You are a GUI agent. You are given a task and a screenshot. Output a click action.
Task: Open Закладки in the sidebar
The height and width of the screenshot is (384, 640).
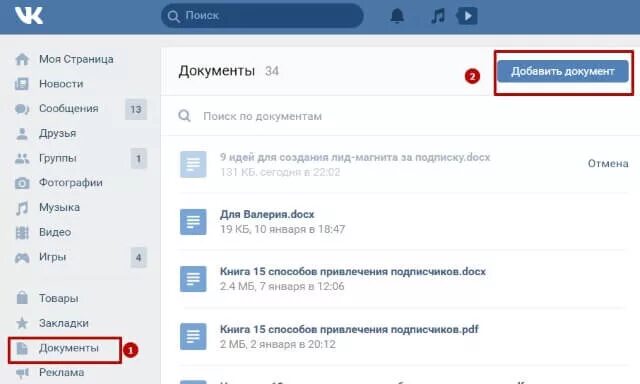point(64,323)
